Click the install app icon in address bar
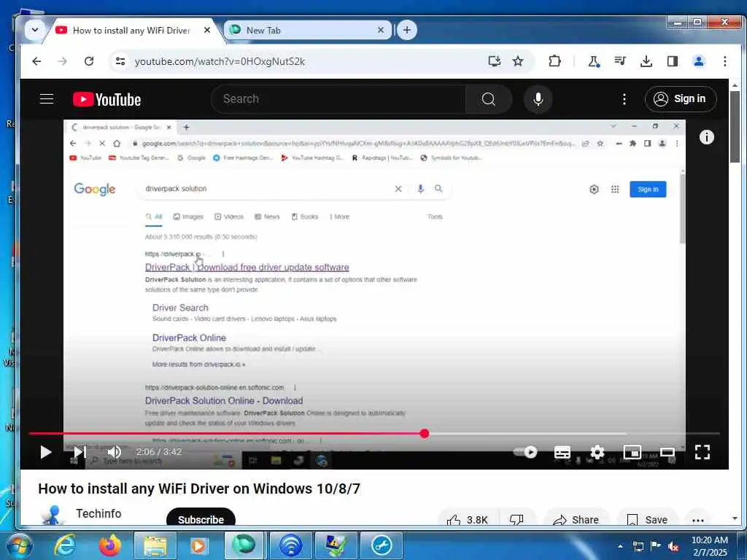 tap(494, 61)
